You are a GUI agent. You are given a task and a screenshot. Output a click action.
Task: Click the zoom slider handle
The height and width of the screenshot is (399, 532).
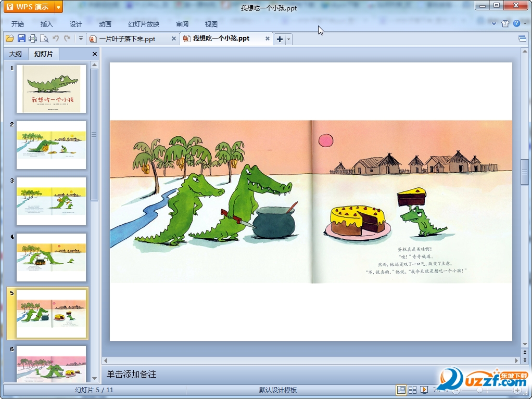click(479, 391)
